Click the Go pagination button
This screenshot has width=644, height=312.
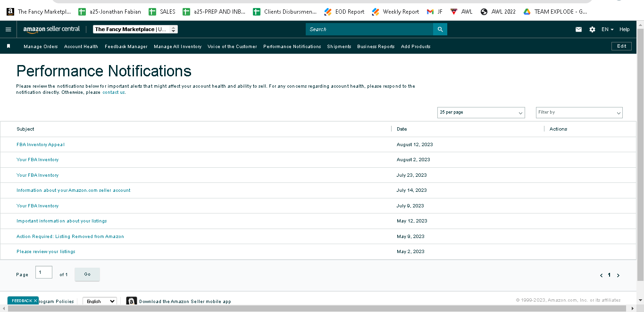tap(87, 274)
